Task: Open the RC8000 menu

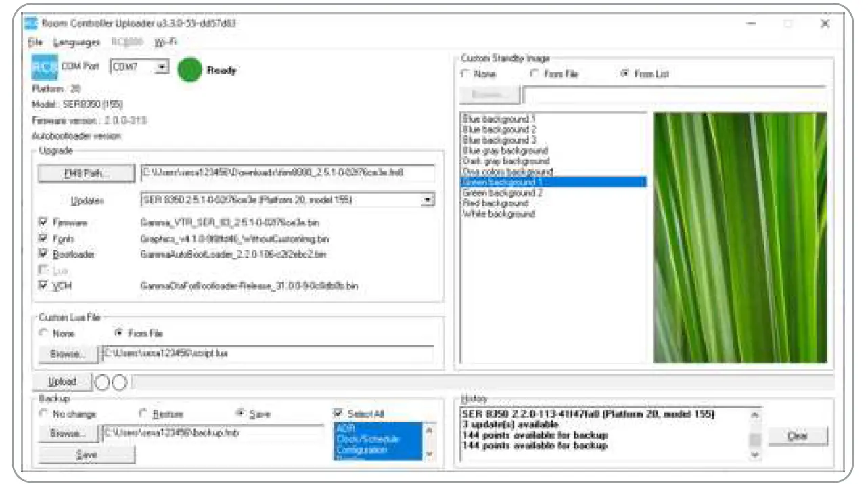Action: [127, 42]
